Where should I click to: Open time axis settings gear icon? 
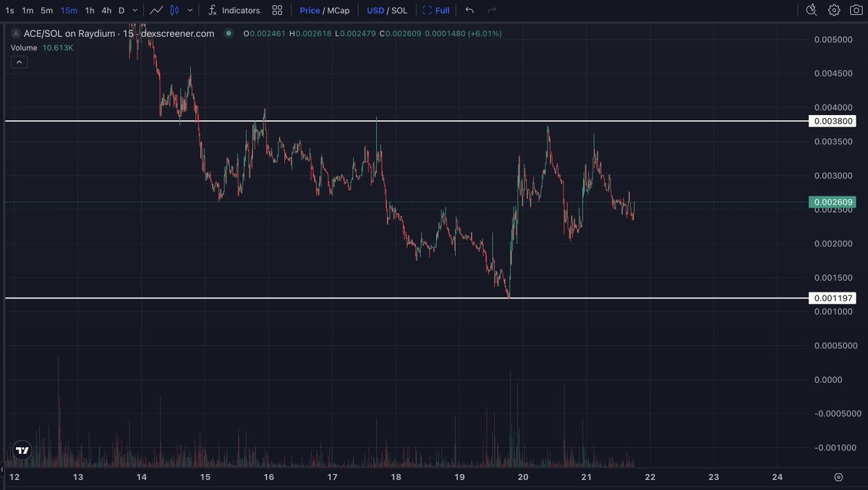[x=838, y=477]
